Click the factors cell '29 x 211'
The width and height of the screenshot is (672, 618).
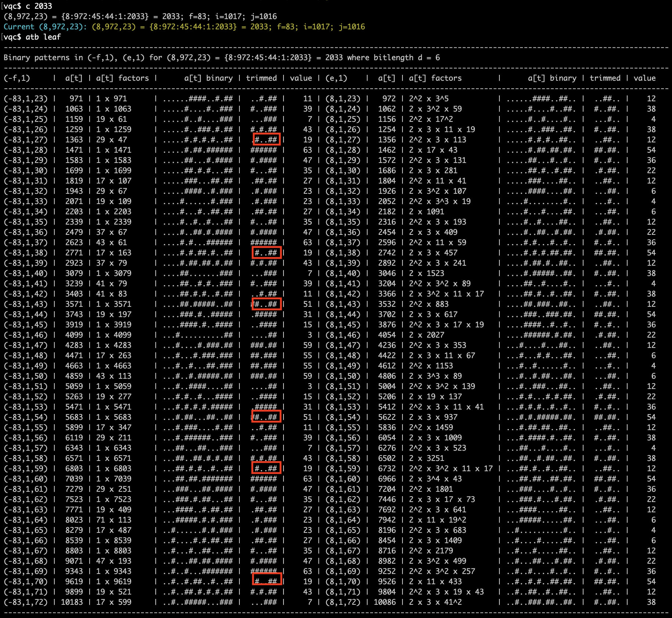[114, 438]
